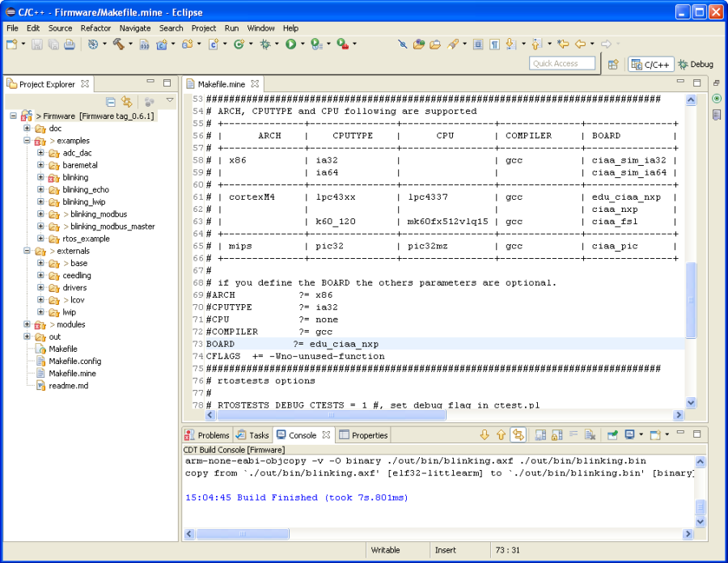Switch to the Tasks tab
This screenshot has height=563, width=728.
click(x=252, y=435)
